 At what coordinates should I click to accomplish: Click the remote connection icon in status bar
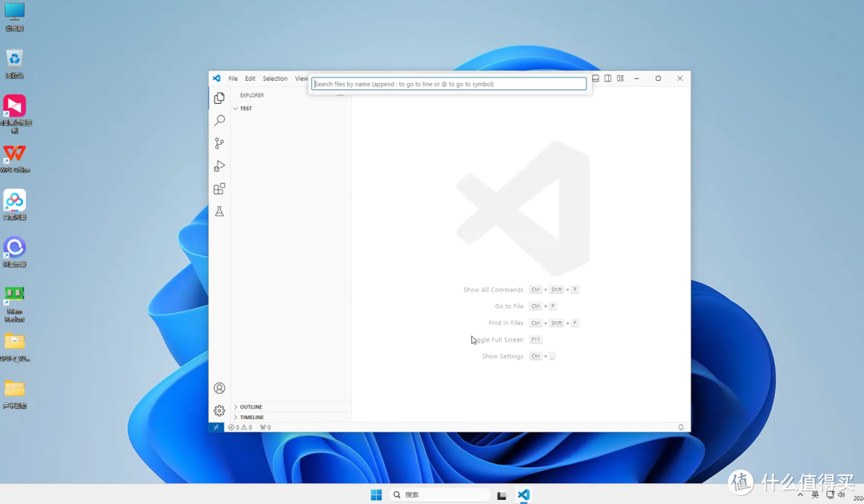click(x=217, y=426)
